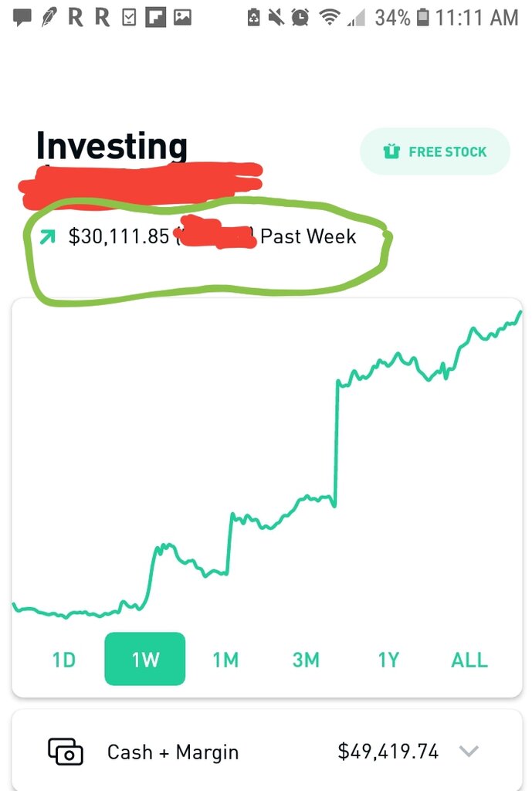This screenshot has width=532, height=791.
Task: Tap the portfolio line chart spike
Action: tap(337, 444)
